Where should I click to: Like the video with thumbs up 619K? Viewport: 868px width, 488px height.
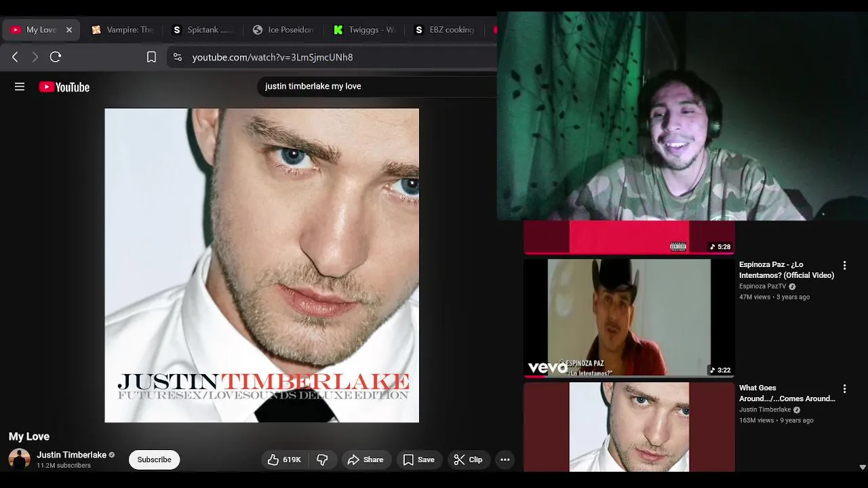pos(284,460)
